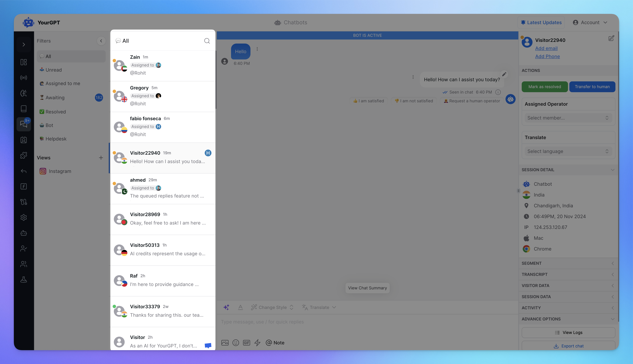This screenshot has width=633, height=364.
Task: Select Assigned to me filter
Action: tap(71, 84)
